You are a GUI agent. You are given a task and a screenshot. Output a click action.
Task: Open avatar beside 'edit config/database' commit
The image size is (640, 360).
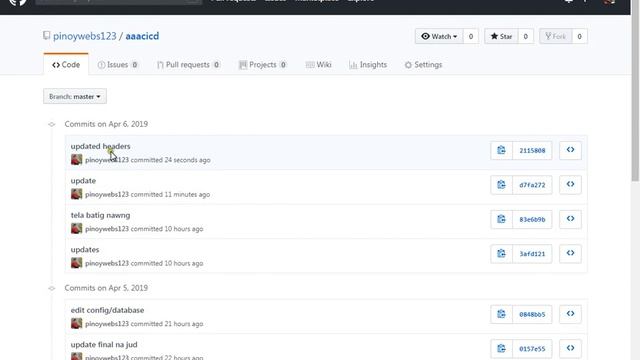(x=76, y=323)
